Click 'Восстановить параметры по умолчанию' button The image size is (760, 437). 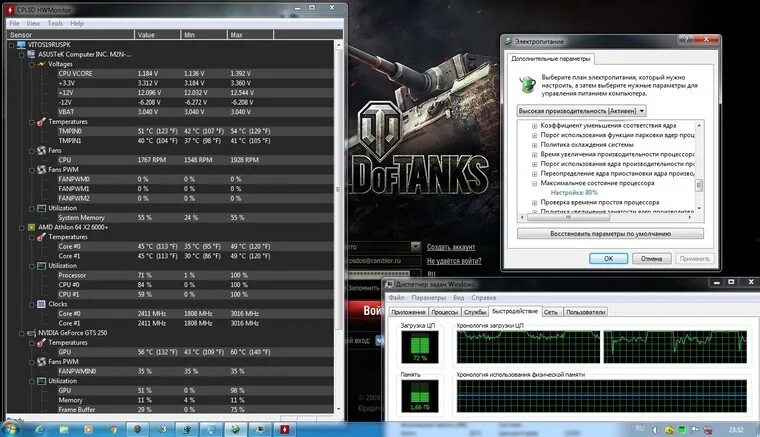[610, 234]
